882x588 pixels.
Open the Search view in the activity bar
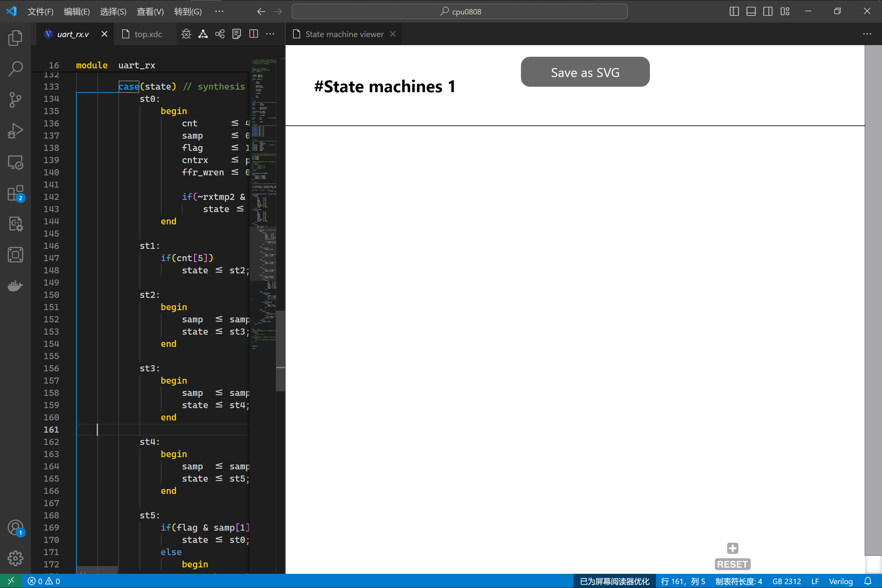[x=15, y=69]
